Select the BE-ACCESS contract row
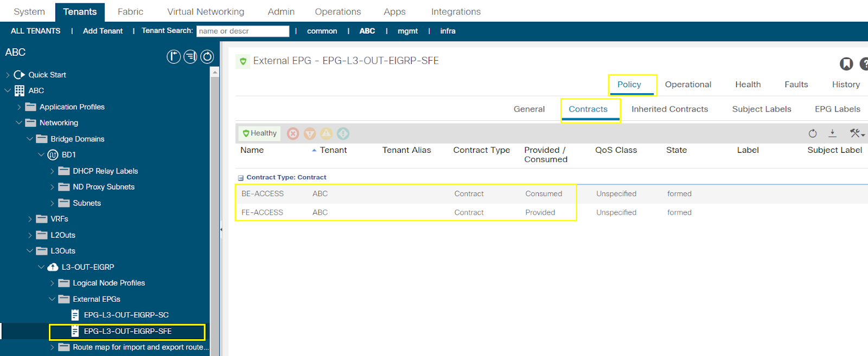 [551, 194]
